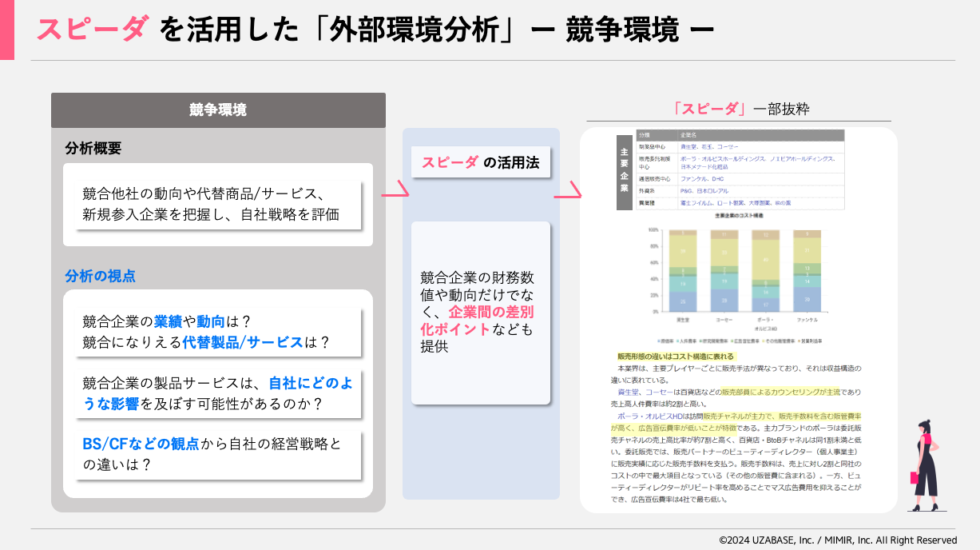Click the P&G、日本ロレアル table cell
The image size is (980, 550).
point(761,192)
